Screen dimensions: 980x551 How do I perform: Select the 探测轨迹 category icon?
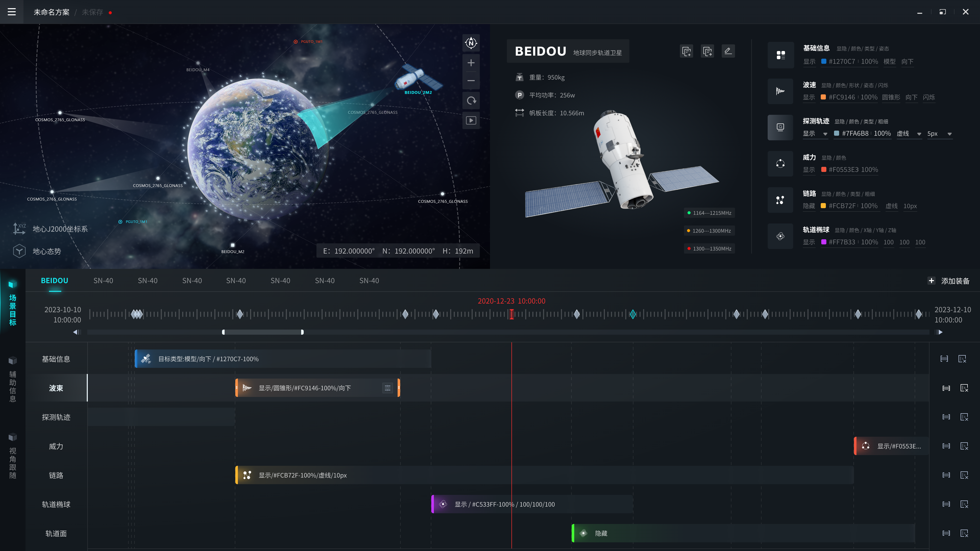(x=780, y=127)
